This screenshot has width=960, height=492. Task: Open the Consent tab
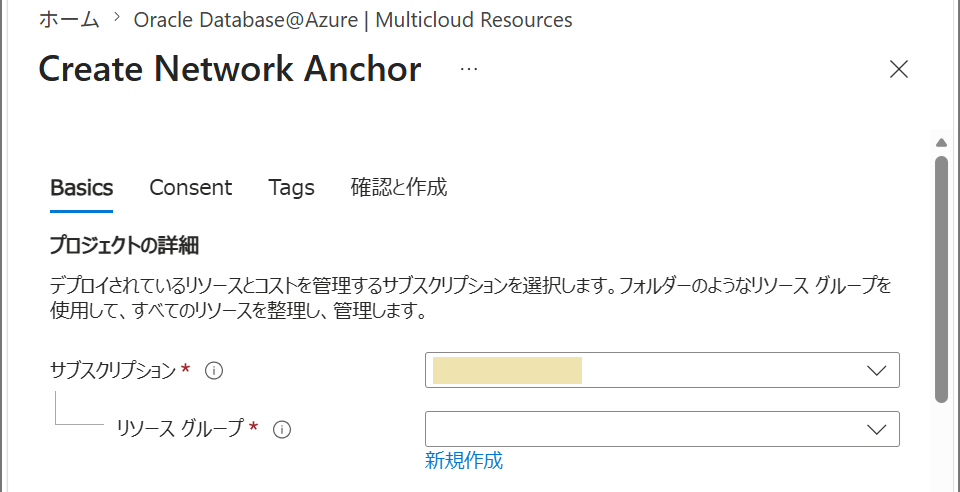(x=190, y=187)
